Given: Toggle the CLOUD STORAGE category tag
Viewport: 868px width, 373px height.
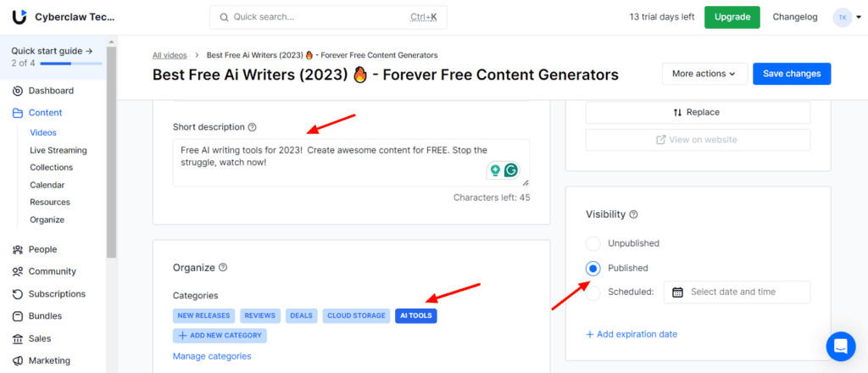Looking at the screenshot, I should click(356, 315).
